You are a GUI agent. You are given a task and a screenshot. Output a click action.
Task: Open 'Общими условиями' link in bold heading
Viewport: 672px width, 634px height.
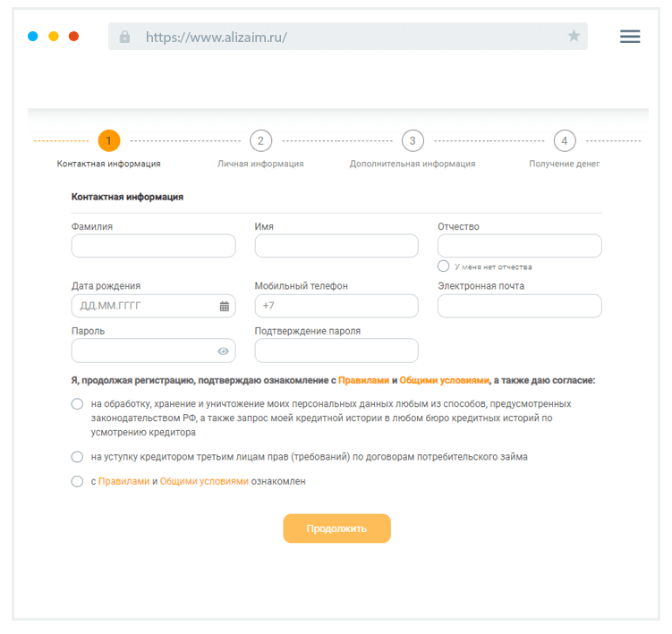click(444, 380)
